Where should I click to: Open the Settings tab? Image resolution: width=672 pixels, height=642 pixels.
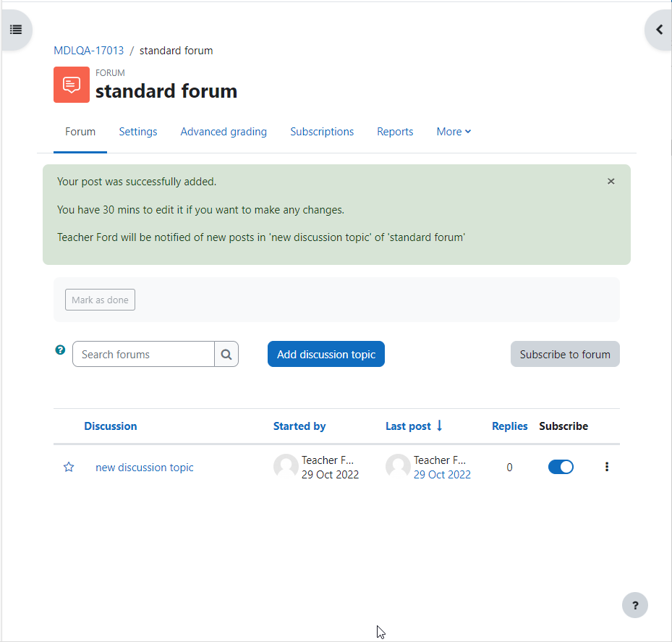(x=138, y=132)
